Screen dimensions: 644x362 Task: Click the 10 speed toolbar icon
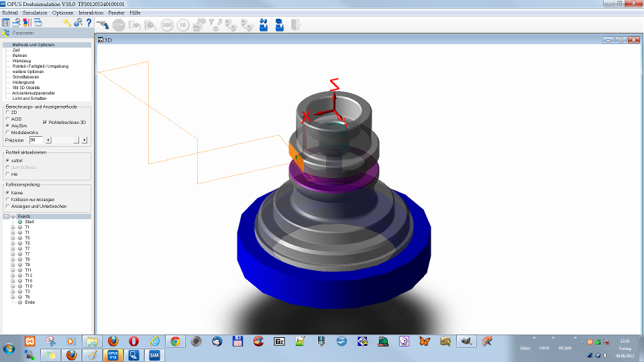click(x=182, y=25)
